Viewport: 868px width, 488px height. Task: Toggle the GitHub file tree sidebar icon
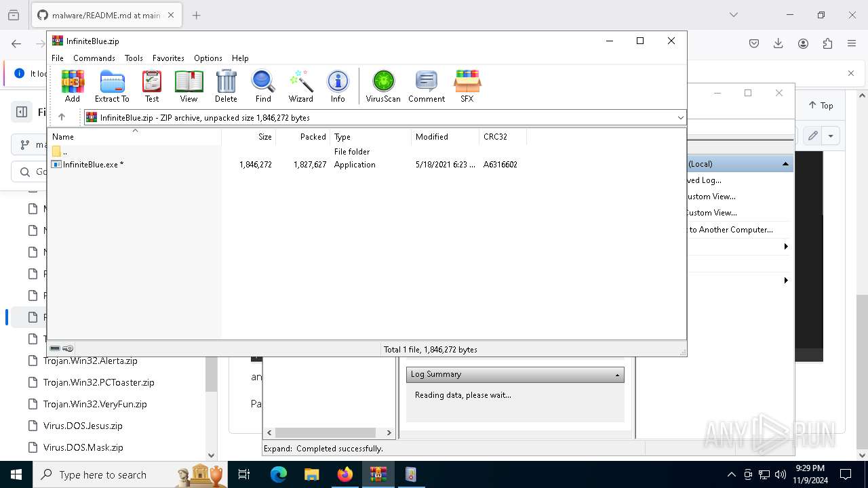click(x=22, y=112)
